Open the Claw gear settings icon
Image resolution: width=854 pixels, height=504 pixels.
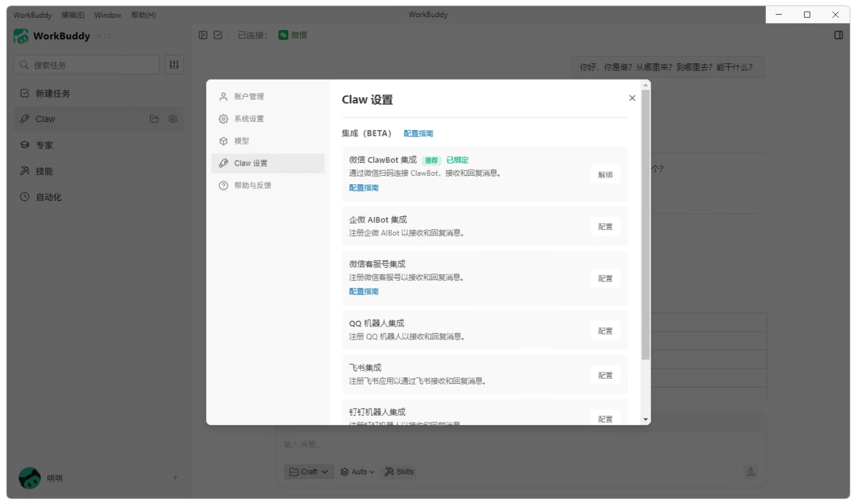pyautogui.click(x=173, y=119)
